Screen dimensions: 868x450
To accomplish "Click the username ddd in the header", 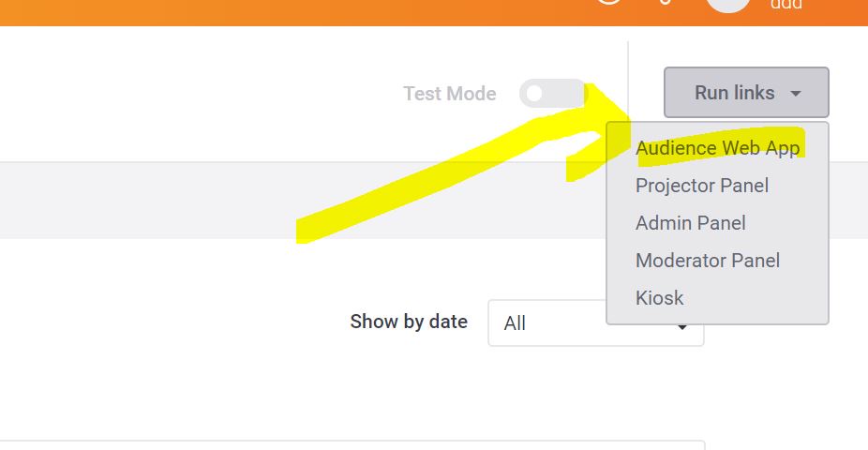I will click(x=786, y=5).
